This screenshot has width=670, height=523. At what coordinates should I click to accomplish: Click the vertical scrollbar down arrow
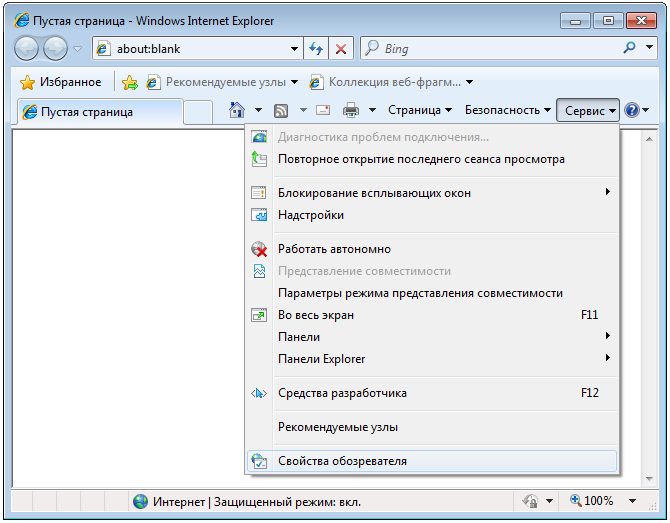pos(649,479)
